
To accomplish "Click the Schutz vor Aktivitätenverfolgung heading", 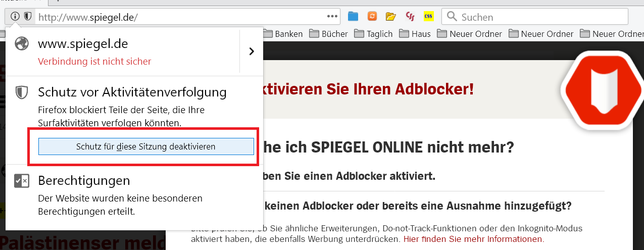I will [x=132, y=92].
